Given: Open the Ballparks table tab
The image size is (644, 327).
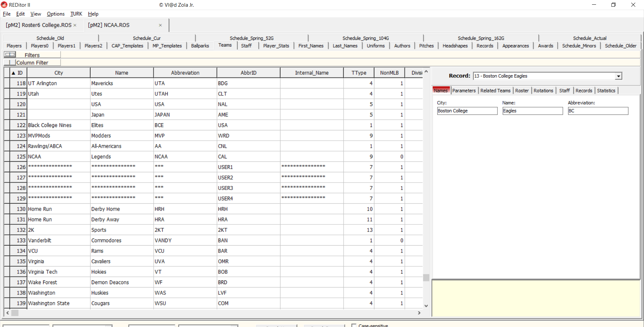Looking at the screenshot, I should click(x=200, y=46).
